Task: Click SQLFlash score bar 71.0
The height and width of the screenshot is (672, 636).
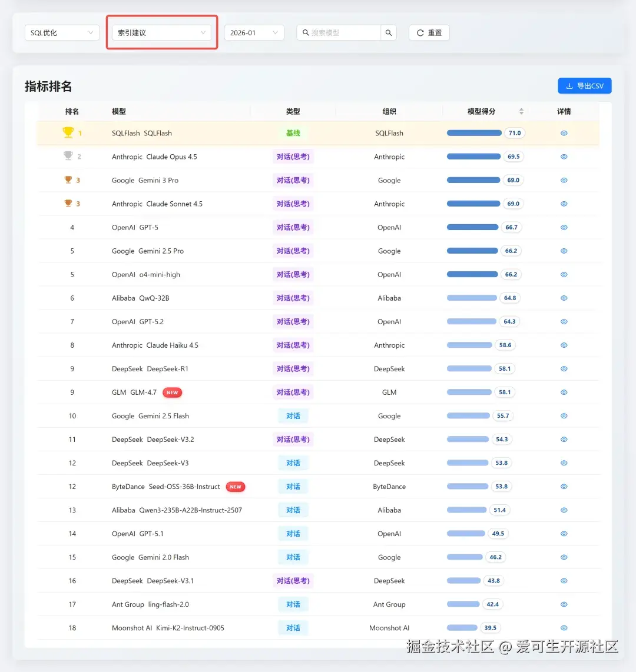Action: point(474,134)
